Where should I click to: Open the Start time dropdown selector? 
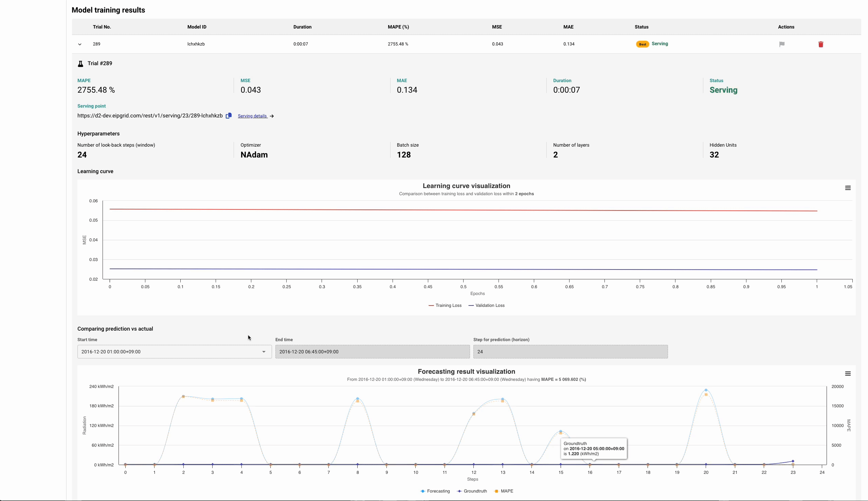pyautogui.click(x=263, y=351)
